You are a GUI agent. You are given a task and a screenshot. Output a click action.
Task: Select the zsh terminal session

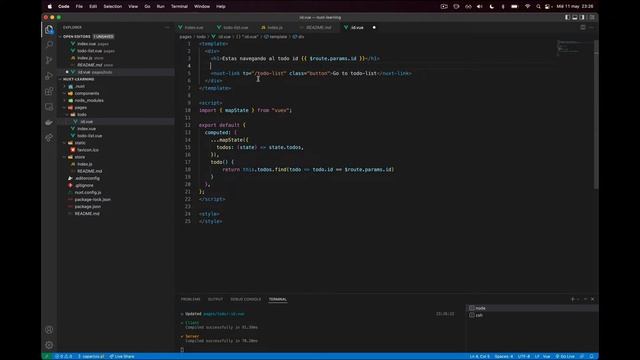[x=532, y=315]
